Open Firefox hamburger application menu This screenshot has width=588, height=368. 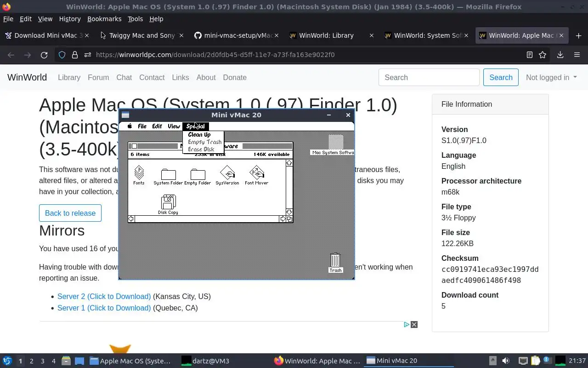[x=577, y=55]
